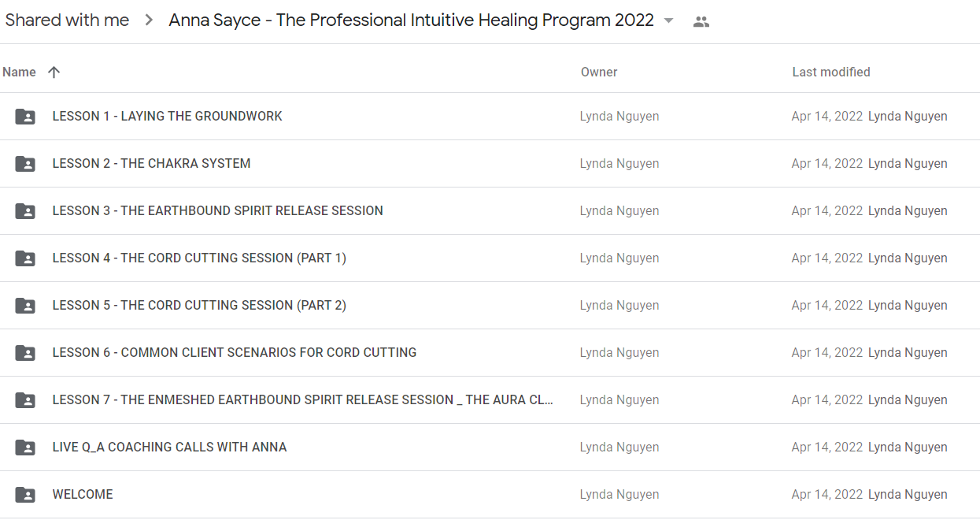Click the shared people icon in breadcrumb
Viewport: 980px width, 520px height.
tap(701, 21)
